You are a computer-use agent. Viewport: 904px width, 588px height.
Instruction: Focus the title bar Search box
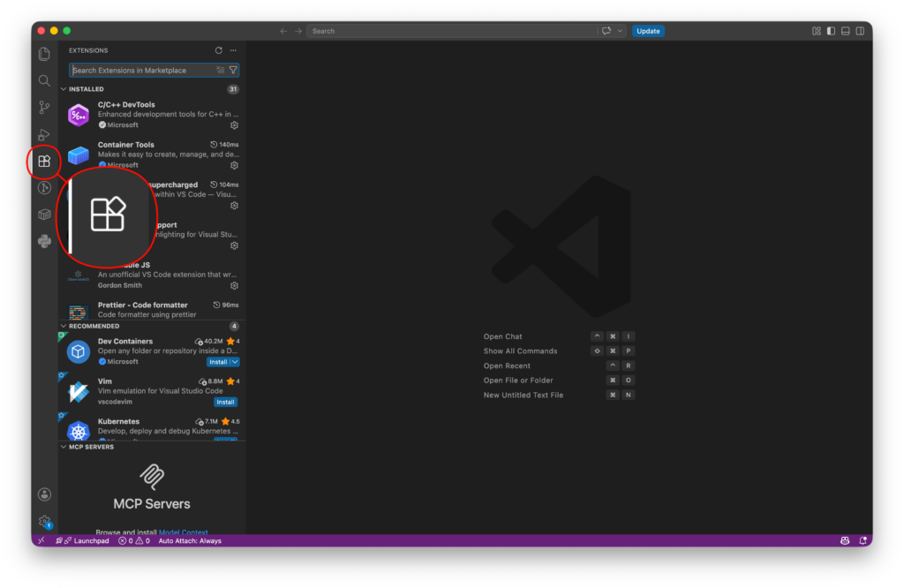pos(452,31)
